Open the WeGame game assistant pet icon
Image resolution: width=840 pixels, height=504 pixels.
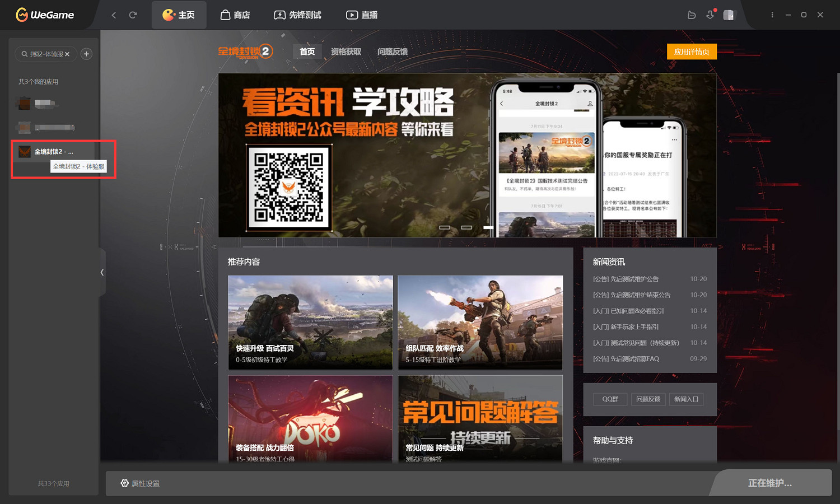[692, 15]
